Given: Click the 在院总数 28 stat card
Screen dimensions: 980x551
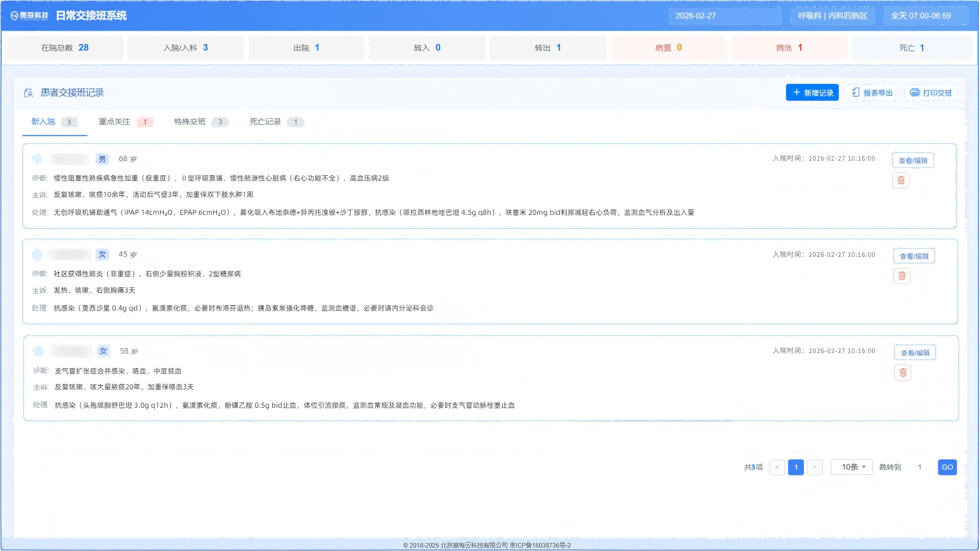Looking at the screenshot, I should point(65,48).
